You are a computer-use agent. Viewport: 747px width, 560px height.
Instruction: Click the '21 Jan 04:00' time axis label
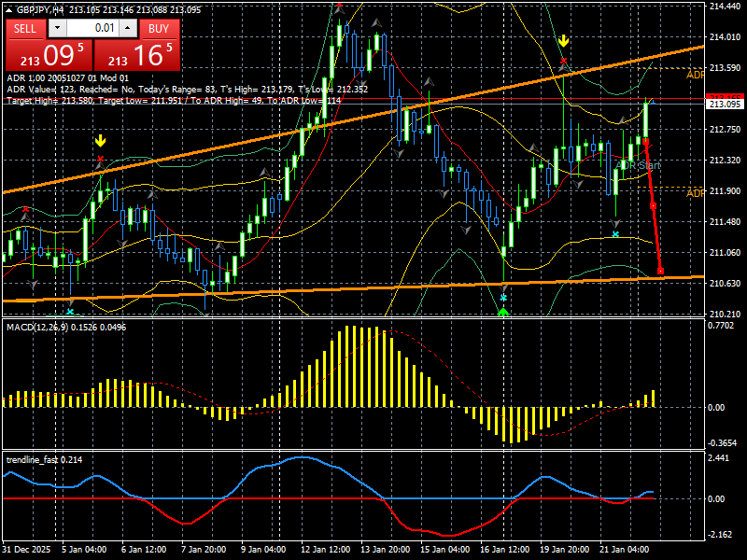(624, 550)
